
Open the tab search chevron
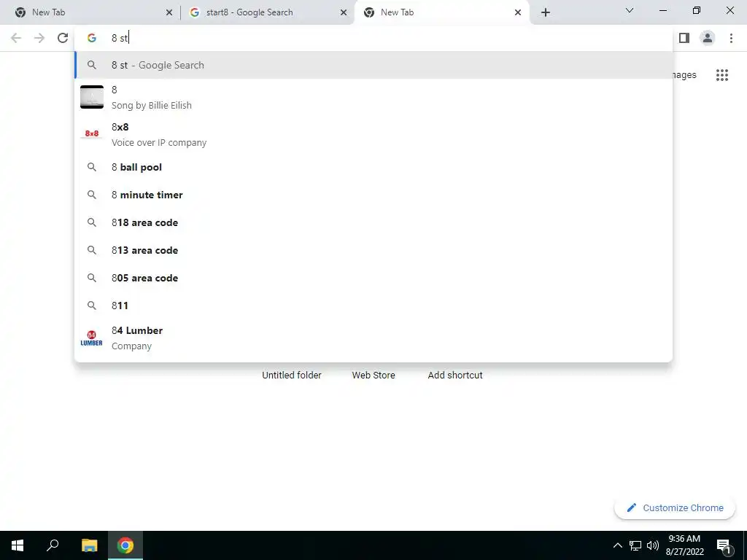[630, 10]
